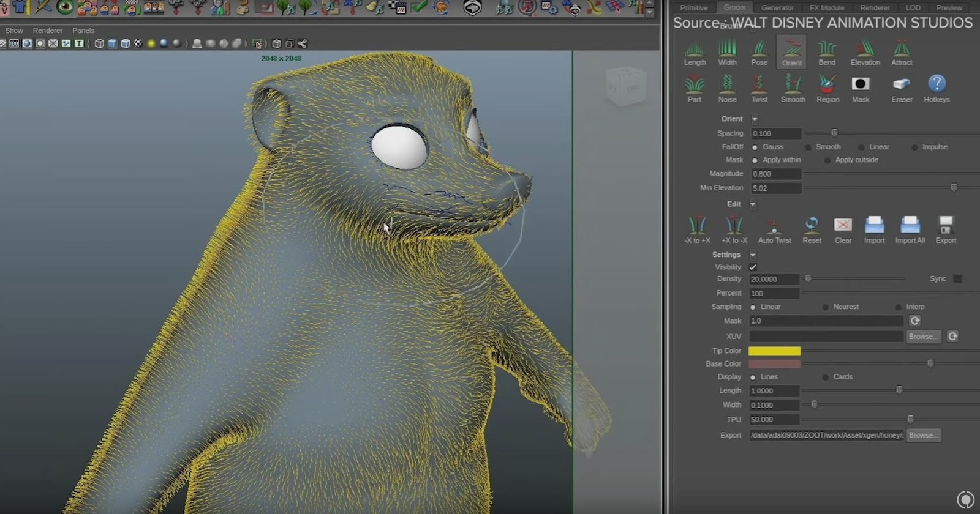This screenshot has width=980, height=514.
Task: Activate the Orient brush
Action: click(x=791, y=53)
